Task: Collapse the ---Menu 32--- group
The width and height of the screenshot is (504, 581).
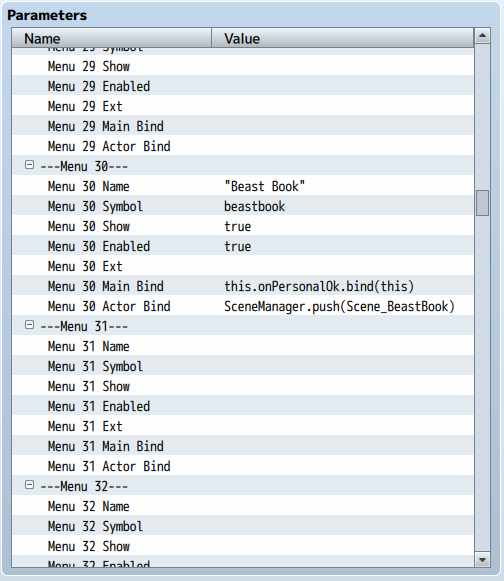Action: tap(29, 485)
